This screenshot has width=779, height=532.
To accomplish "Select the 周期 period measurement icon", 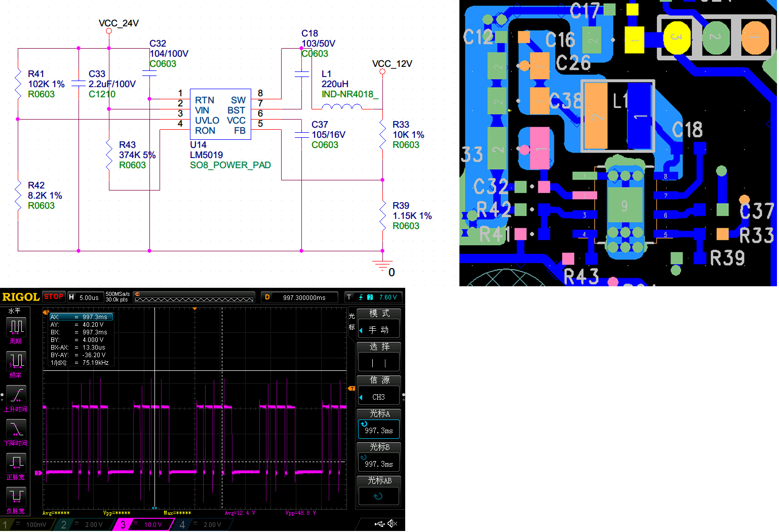I will (x=16, y=328).
